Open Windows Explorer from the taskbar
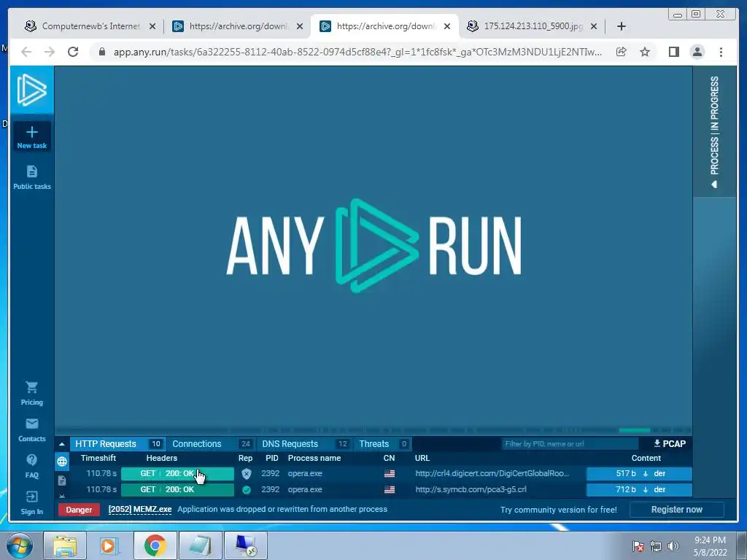The image size is (747, 560). click(65, 545)
